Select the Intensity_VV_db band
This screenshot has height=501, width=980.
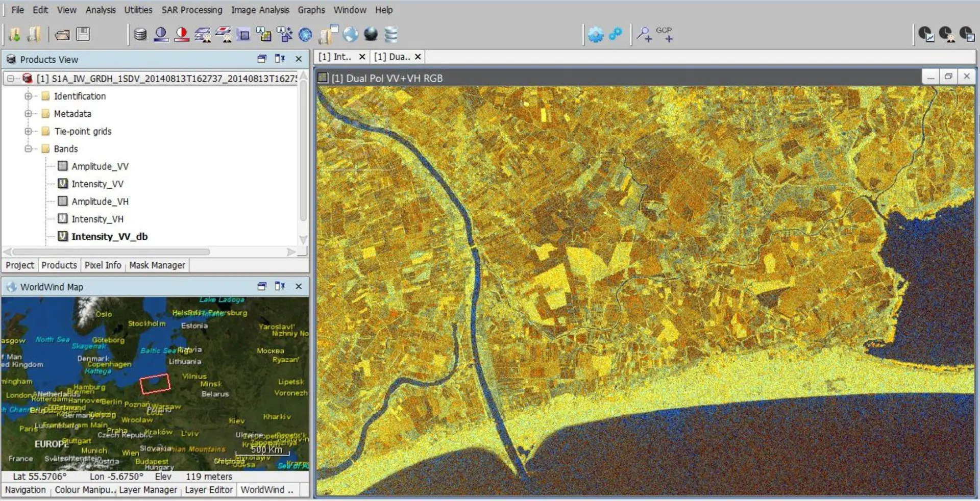pos(109,237)
